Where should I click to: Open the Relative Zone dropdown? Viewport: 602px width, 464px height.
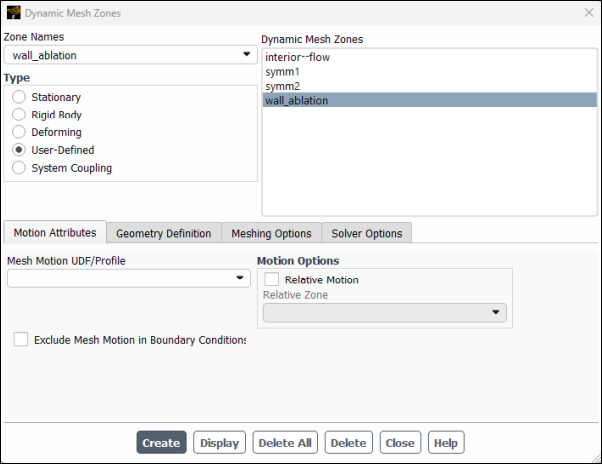click(385, 313)
